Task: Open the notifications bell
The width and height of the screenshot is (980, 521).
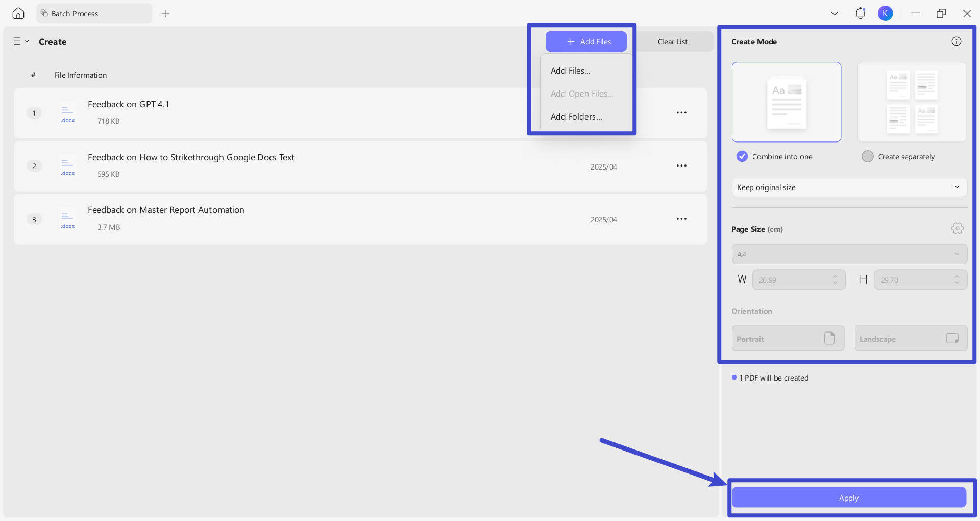Action: [x=860, y=13]
